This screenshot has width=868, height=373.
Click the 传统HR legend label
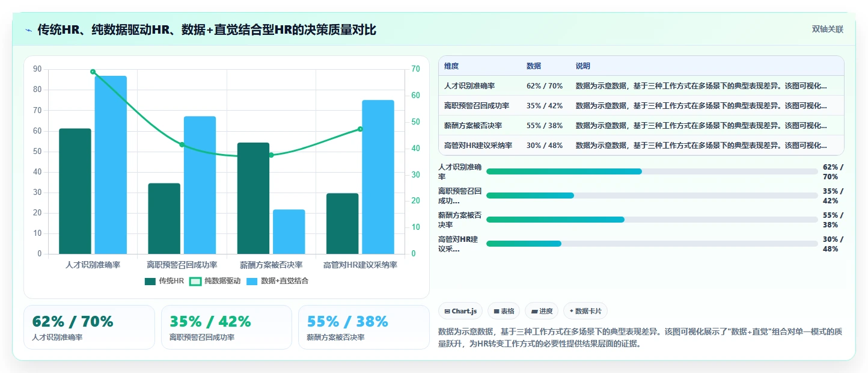tap(171, 281)
